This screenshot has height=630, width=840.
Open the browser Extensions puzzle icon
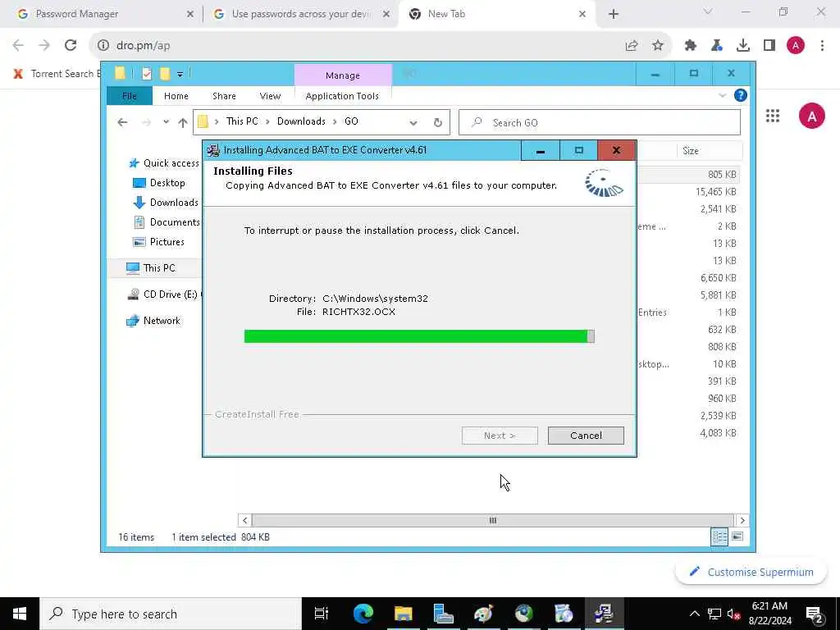(691, 46)
